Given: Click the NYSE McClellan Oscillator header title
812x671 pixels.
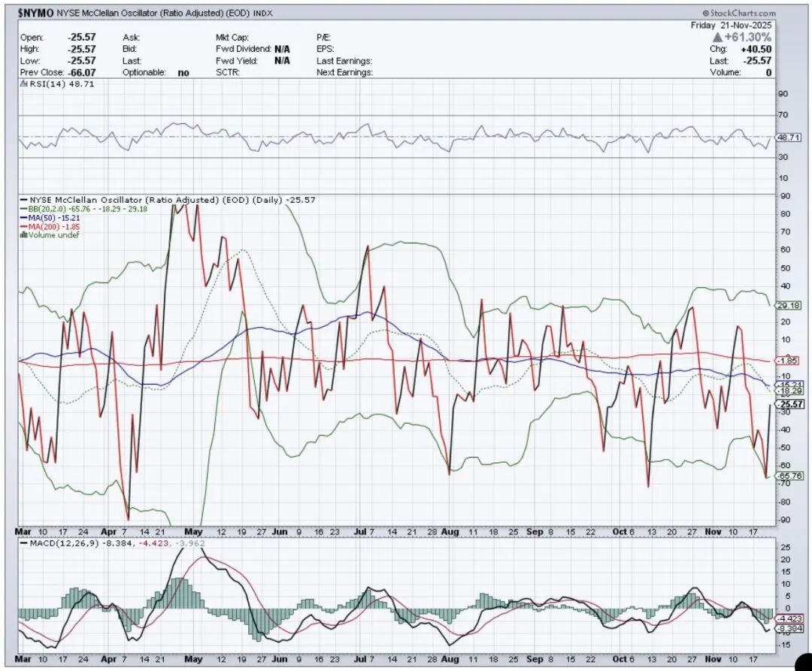Looking at the screenshot, I should 152,14.
